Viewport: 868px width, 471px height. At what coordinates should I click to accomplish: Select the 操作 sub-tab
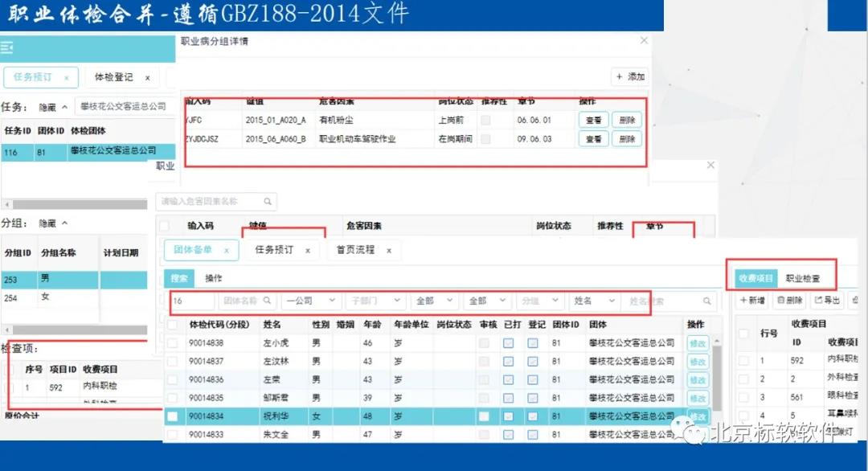tap(213, 278)
